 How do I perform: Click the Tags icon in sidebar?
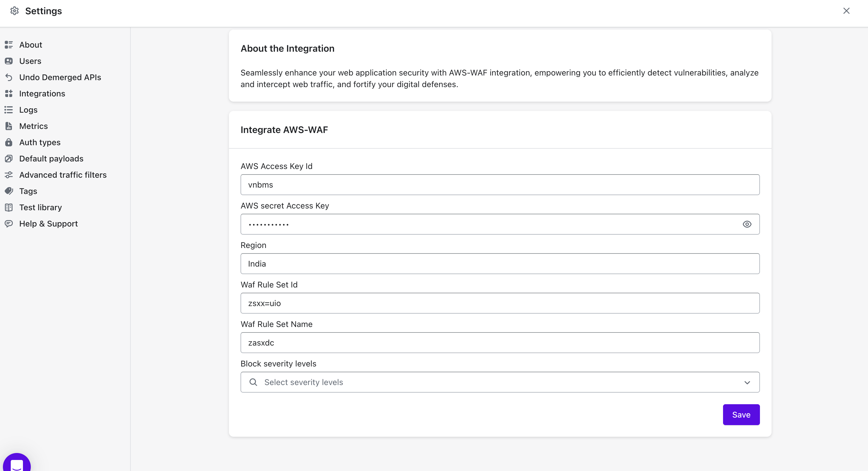[9, 191]
